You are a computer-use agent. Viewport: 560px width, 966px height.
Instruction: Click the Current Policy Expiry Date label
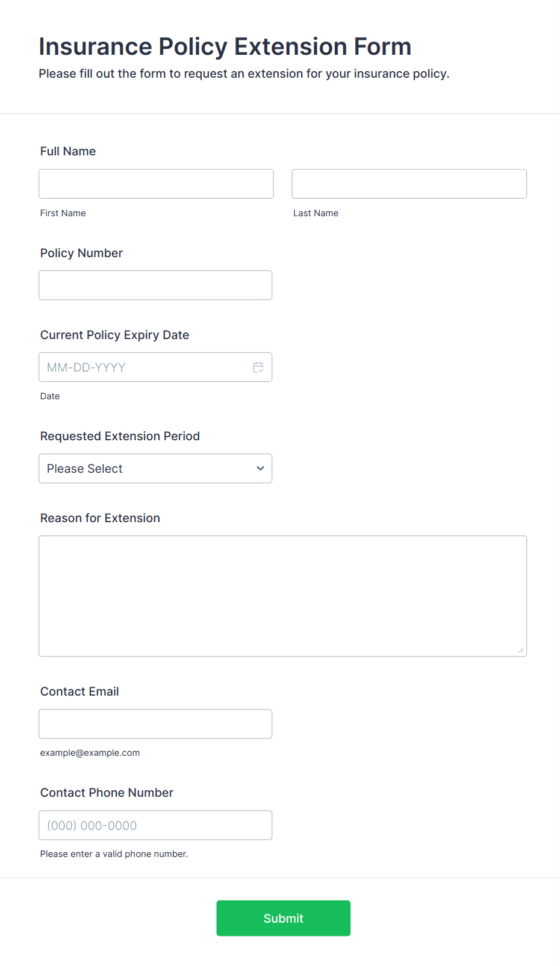pyautogui.click(x=114, y=335)
